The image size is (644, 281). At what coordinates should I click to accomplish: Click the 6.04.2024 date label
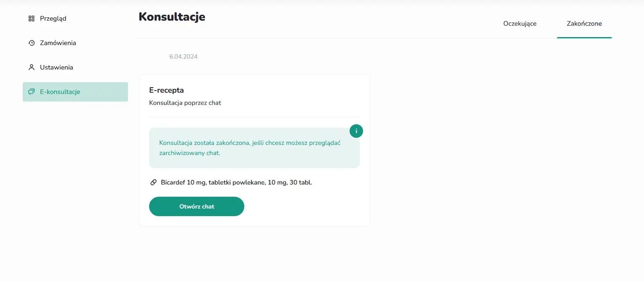pyautogui.click(x=183, y=56)
